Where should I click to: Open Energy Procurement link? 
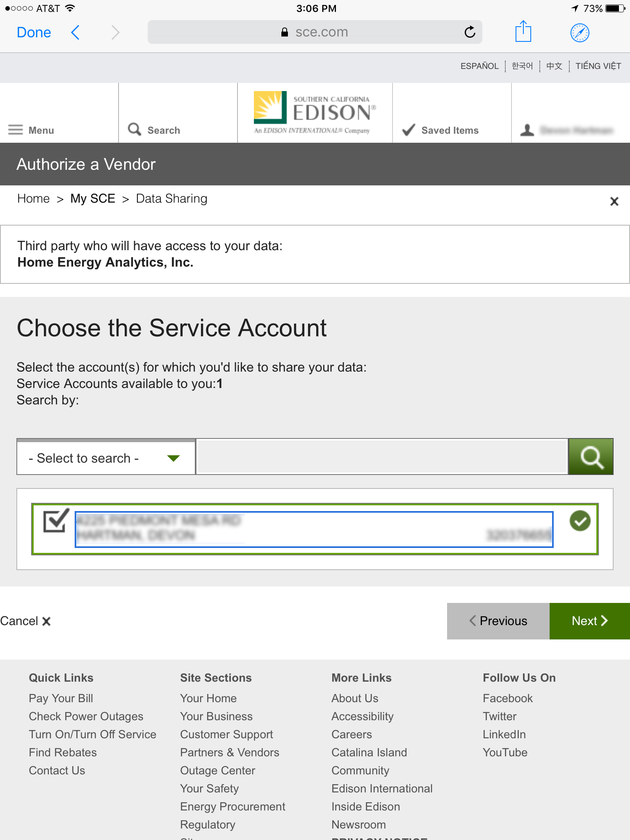pos(233,806)
